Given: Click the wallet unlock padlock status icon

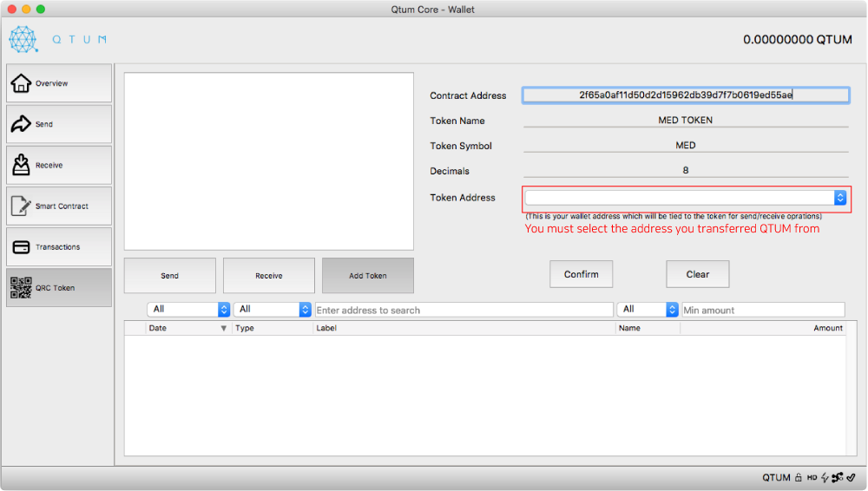Looking at the screenshot, I should click(x=799, y=477).
